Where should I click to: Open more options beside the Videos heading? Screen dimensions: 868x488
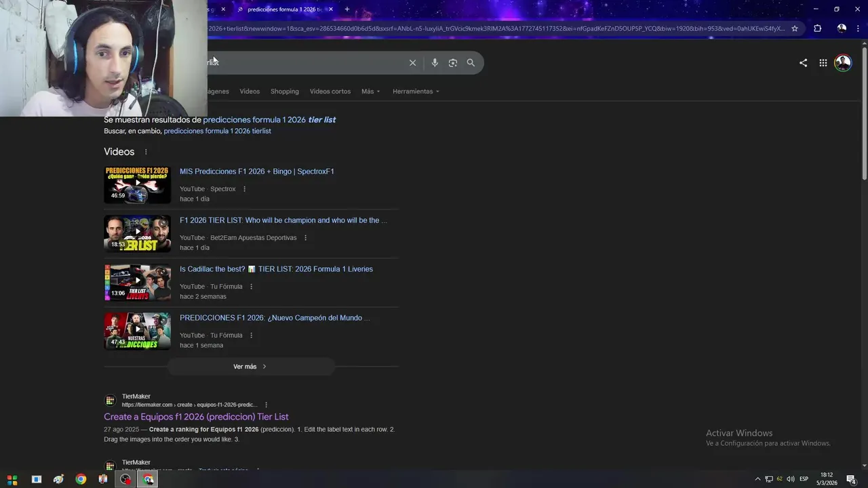(146, 152)
